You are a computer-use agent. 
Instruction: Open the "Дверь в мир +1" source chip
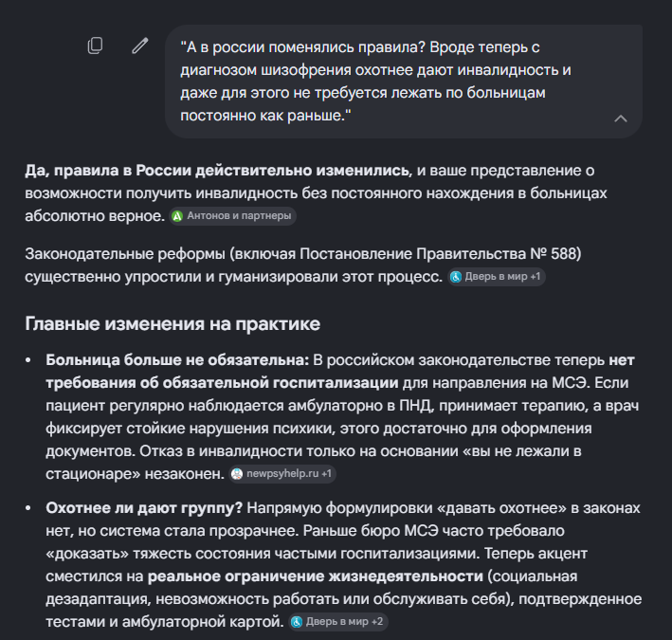(497, 277)
